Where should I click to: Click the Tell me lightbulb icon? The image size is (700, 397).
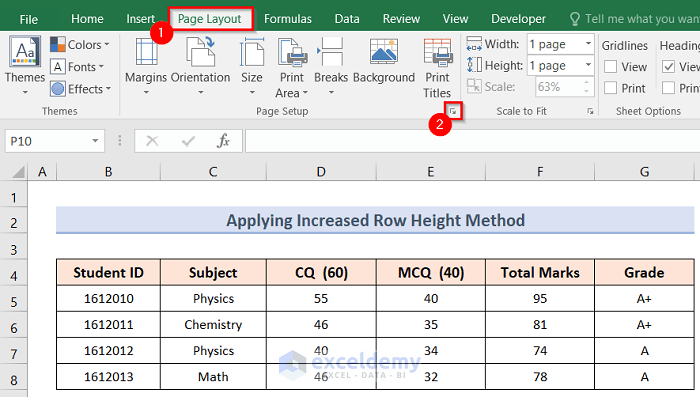(575, 19)
